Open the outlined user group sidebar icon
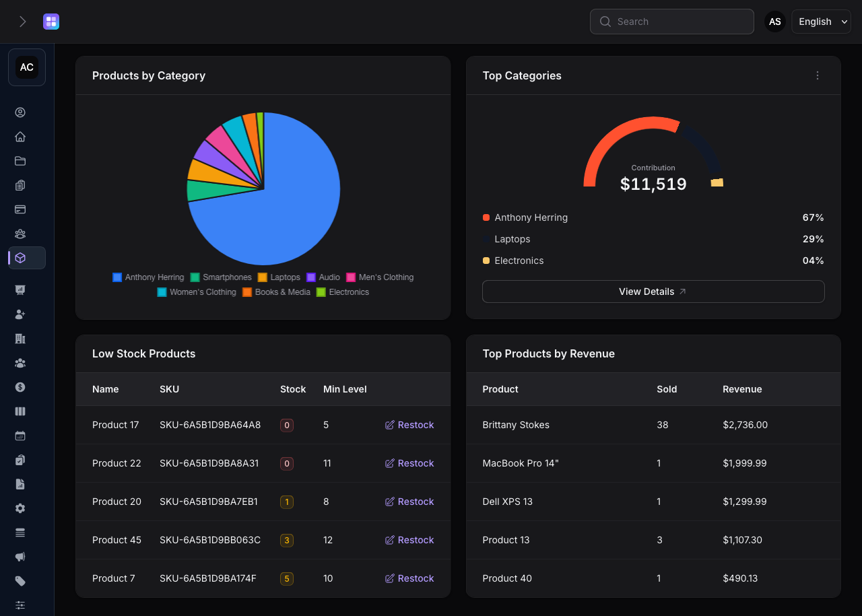 pos(20,234)
